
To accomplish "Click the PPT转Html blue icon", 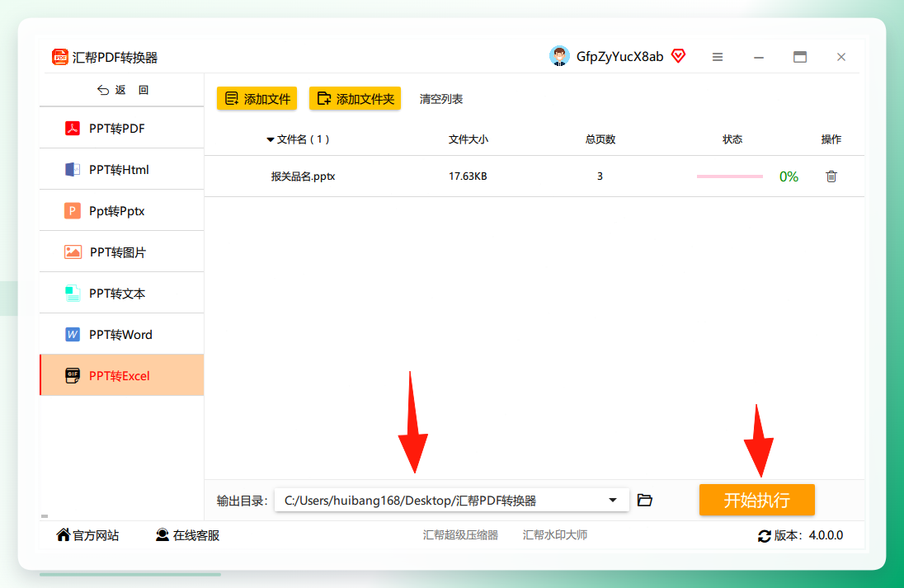I will click(x=72, y=170).
